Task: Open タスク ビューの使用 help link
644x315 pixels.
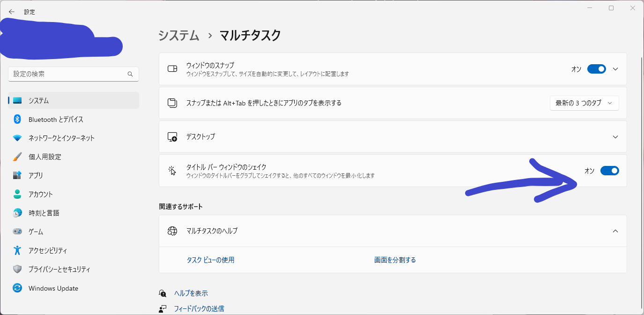Action: pos(210,260)
